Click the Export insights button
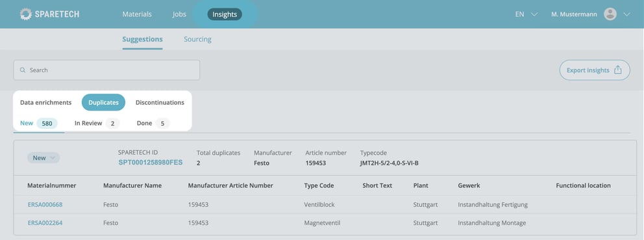The width and height of the screenshot is (644, 240). 595,70
